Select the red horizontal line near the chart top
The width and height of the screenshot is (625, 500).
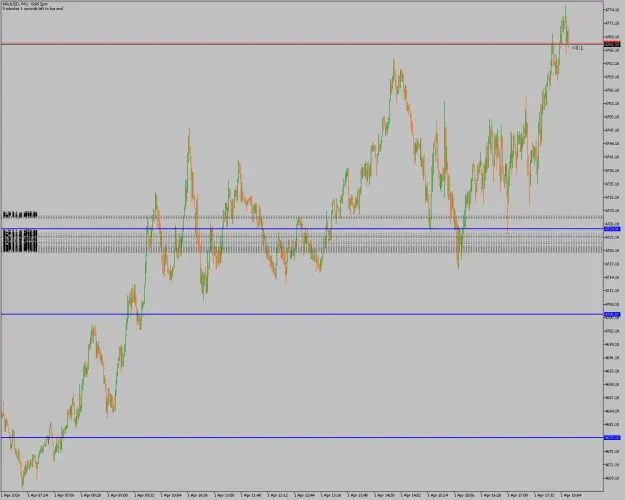(x=302, y=43)
